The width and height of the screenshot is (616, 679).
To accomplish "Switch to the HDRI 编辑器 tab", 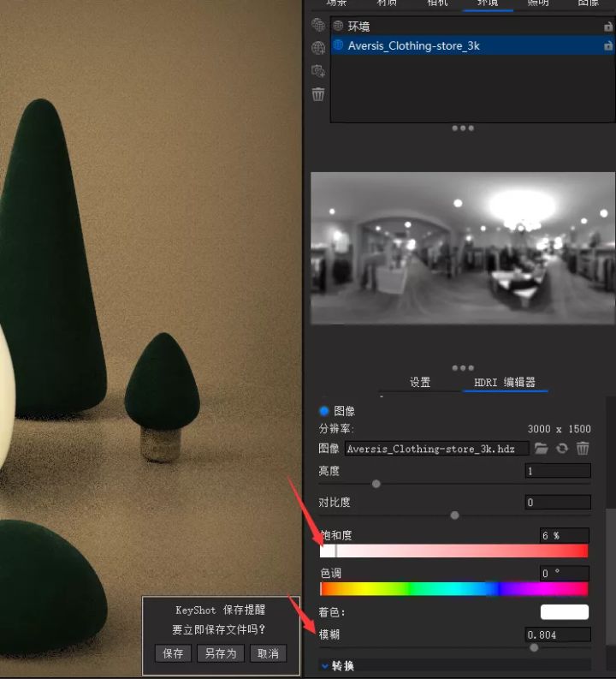I will point(505,383).
